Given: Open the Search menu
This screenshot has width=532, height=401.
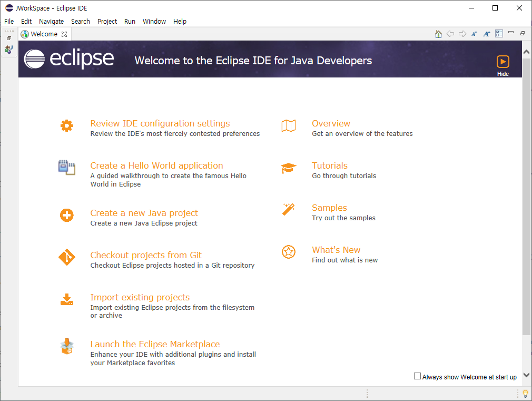Looking at the screenshot, I should (81, 22).
